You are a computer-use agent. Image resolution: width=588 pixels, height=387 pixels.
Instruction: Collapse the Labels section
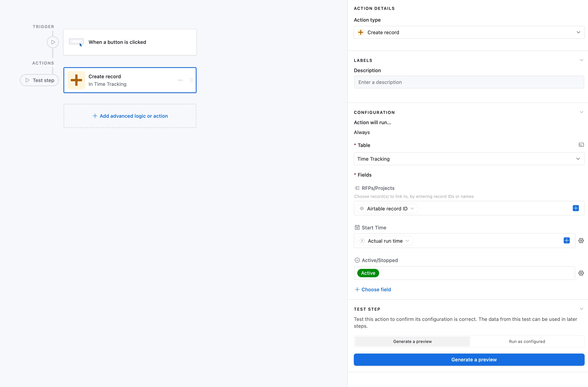pyautogui.click(x=581, y=60)
